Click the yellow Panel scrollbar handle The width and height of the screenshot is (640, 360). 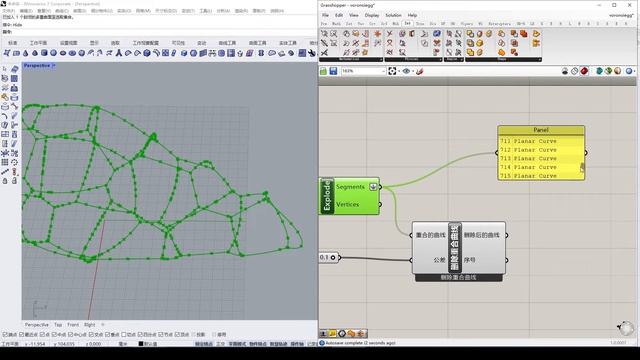point(582,167)
